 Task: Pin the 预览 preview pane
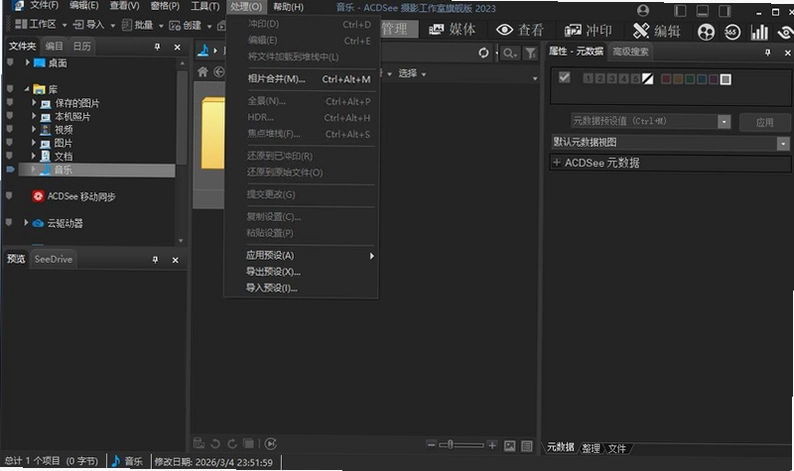click(155, 260)
